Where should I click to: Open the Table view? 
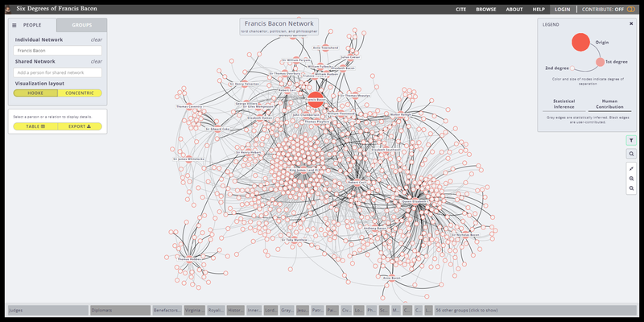pos(35,126)
